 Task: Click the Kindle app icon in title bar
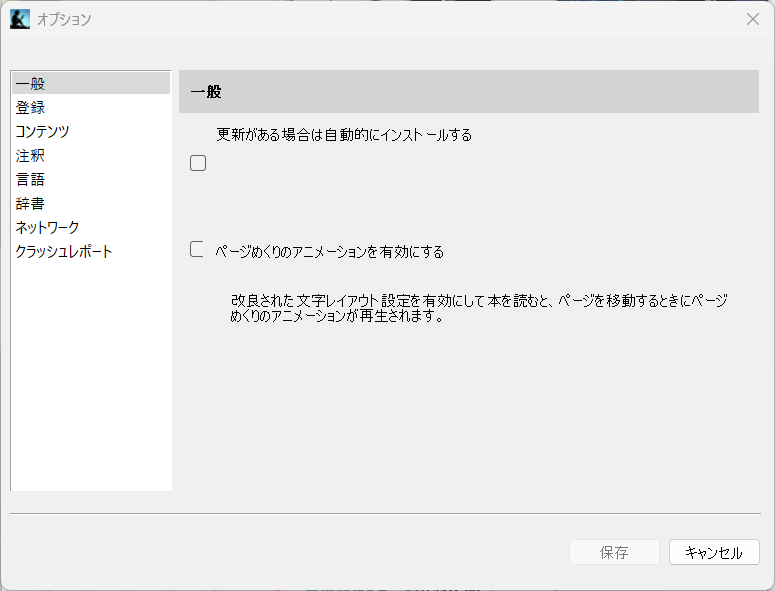pyautogui.click(x=20, y=19)
